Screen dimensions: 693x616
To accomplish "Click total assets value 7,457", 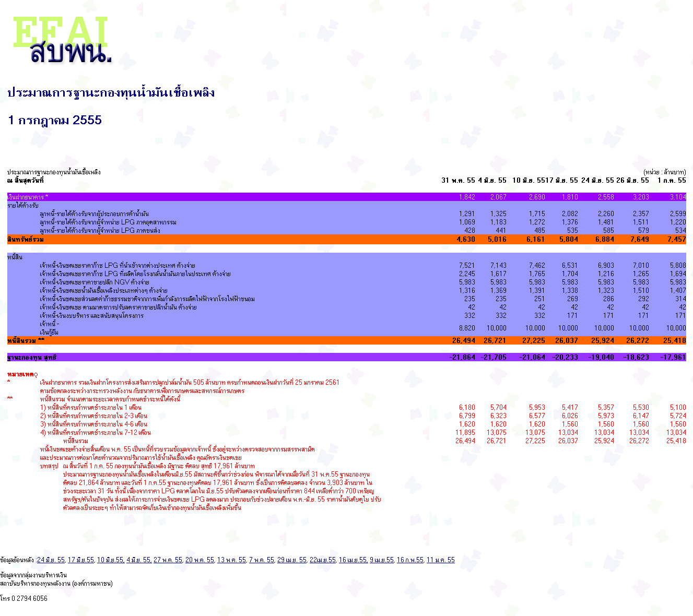I will pos(677,240).
